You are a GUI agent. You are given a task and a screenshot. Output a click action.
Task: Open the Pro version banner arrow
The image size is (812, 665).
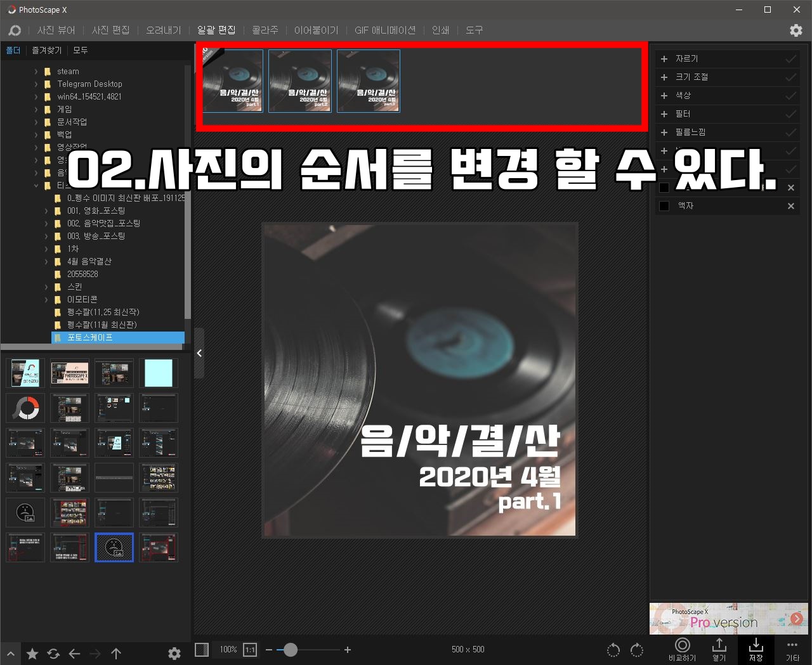click(797, 619)
